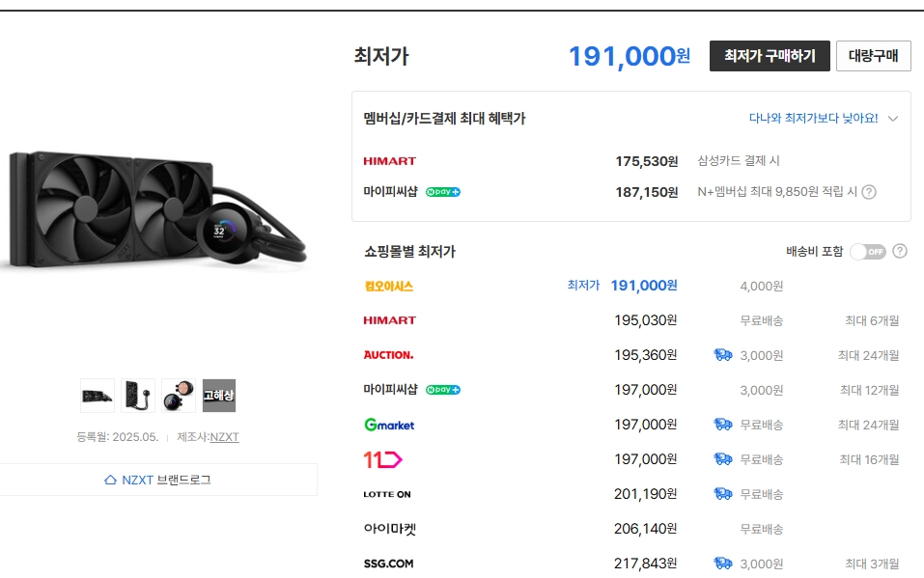Image resolution: width=924 pixels, height=578 pixels.
Task: Click the 195,030원 HIMART price
Action: point(646,320)
